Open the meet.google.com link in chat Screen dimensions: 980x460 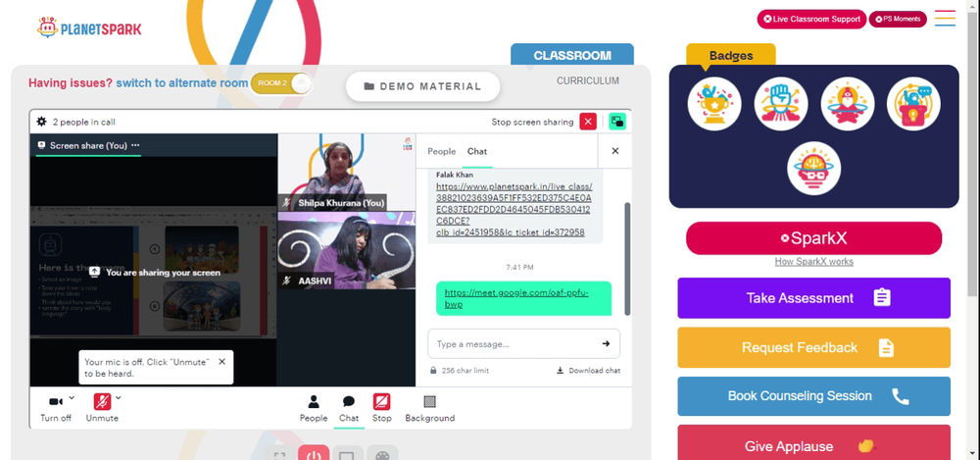pyautogui.click(x=516, y=298)
